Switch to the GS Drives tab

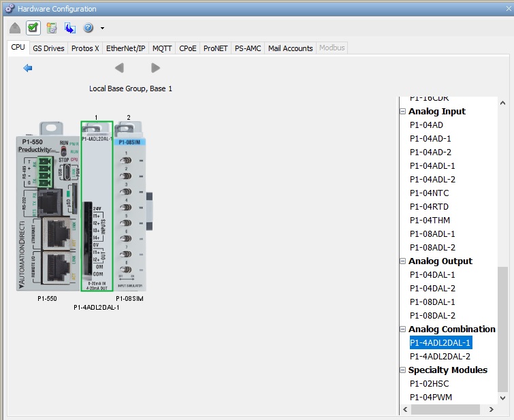tap(48, 48)
